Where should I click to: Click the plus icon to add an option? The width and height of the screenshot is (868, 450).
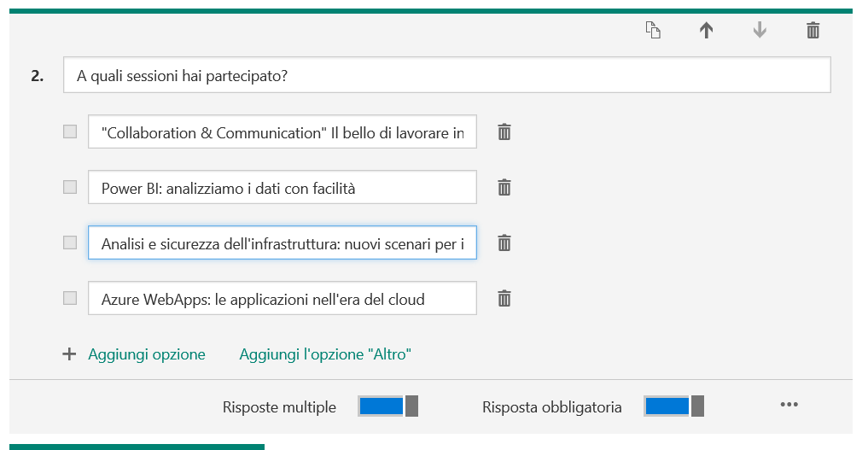coord(70,354)
